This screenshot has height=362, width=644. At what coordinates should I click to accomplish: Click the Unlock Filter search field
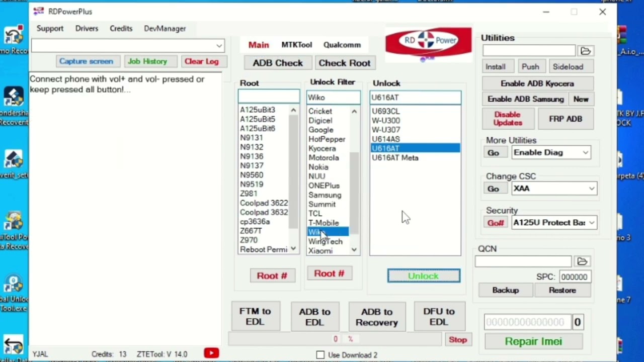[x=334, y=98]
